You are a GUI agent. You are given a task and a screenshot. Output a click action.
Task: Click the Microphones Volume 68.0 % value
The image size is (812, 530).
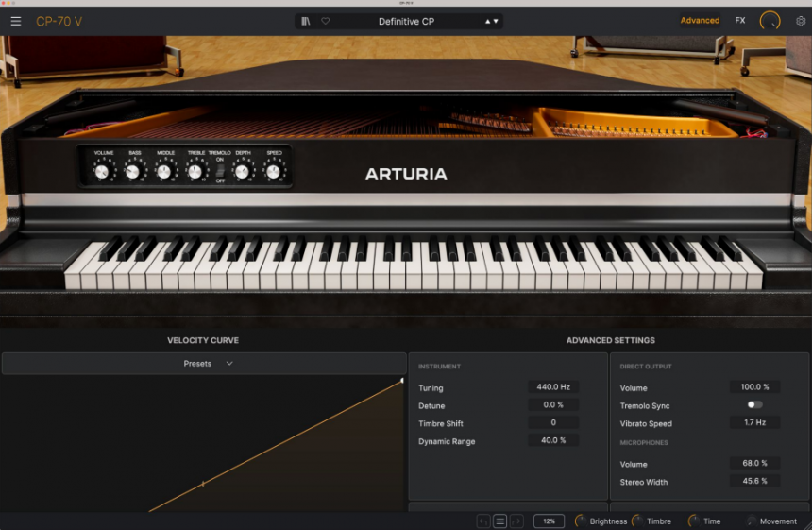(x=754, y=463)
